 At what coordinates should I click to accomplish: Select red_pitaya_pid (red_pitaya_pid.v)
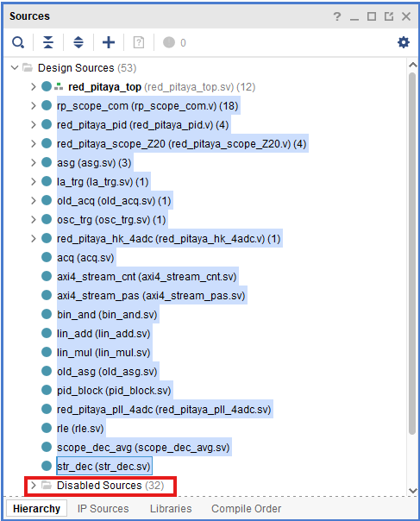[x=143, y=124]
